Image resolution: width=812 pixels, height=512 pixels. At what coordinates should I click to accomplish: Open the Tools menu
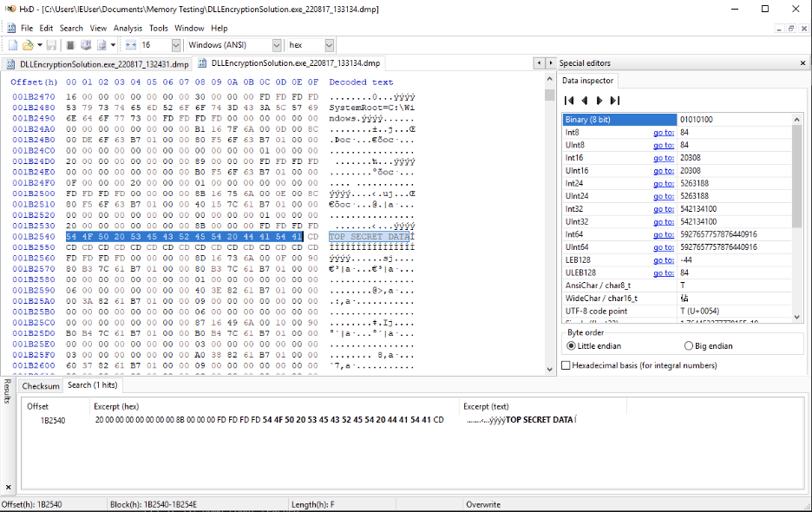pyautogui.click(x=159, y=28)
